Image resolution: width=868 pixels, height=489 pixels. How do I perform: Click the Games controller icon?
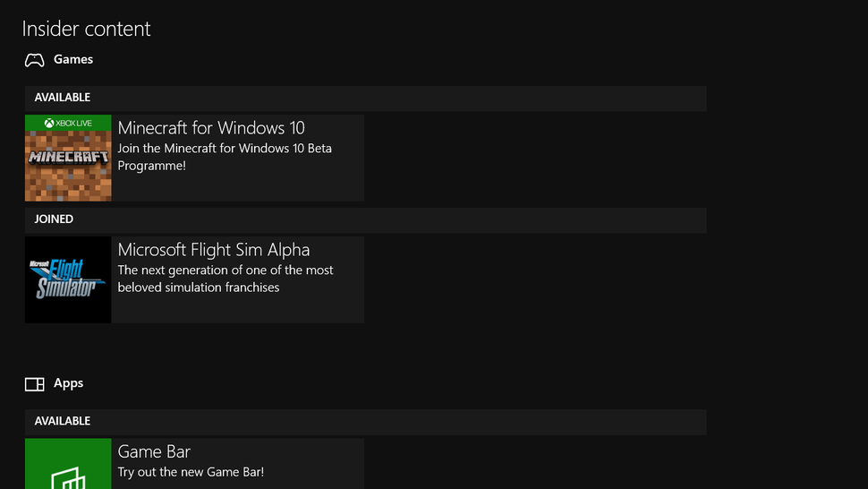pos(34,60)
